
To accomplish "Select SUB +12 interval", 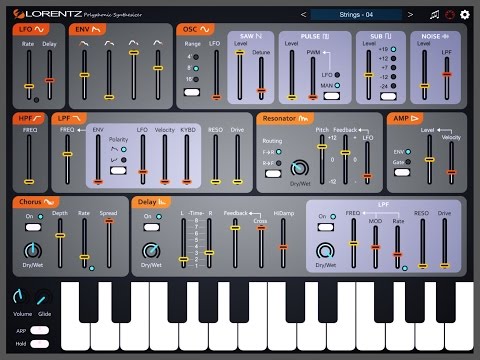I will coord(393,59).
